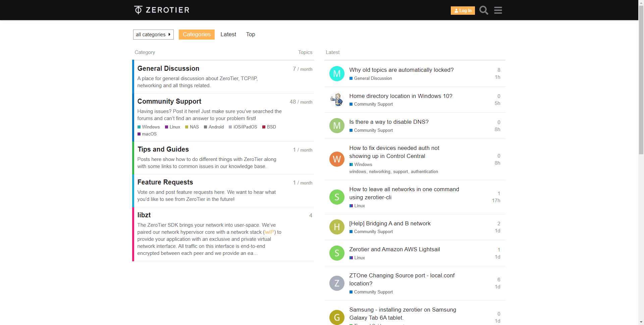Screen dimensions: 644x325
Task: Click the Windows category badge under auth topic
Action: (x=361, y=164)
